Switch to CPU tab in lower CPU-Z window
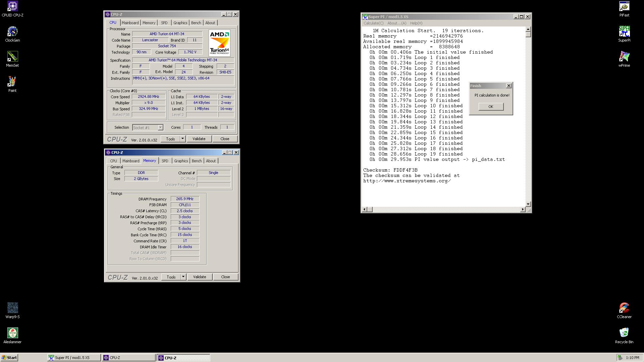 (x=114, y=161)
